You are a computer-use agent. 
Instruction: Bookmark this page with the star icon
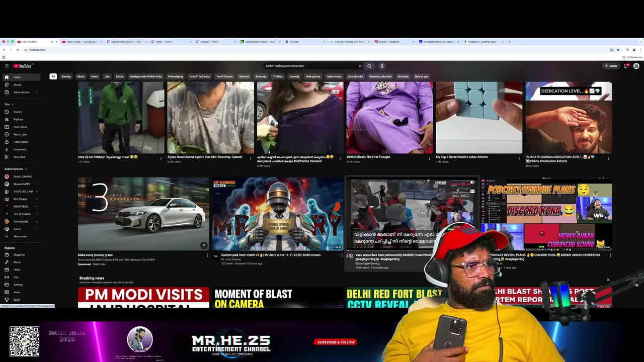pyautogui.click(x=618, y=50)
